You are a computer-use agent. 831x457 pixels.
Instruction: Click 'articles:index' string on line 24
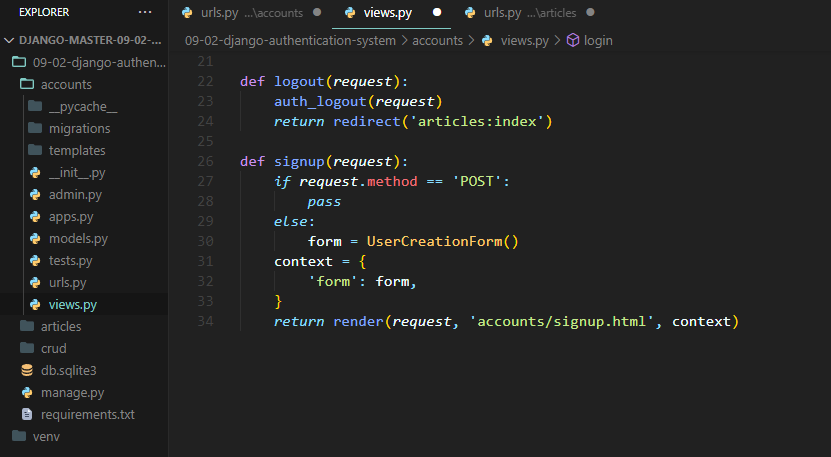(477, 121)
